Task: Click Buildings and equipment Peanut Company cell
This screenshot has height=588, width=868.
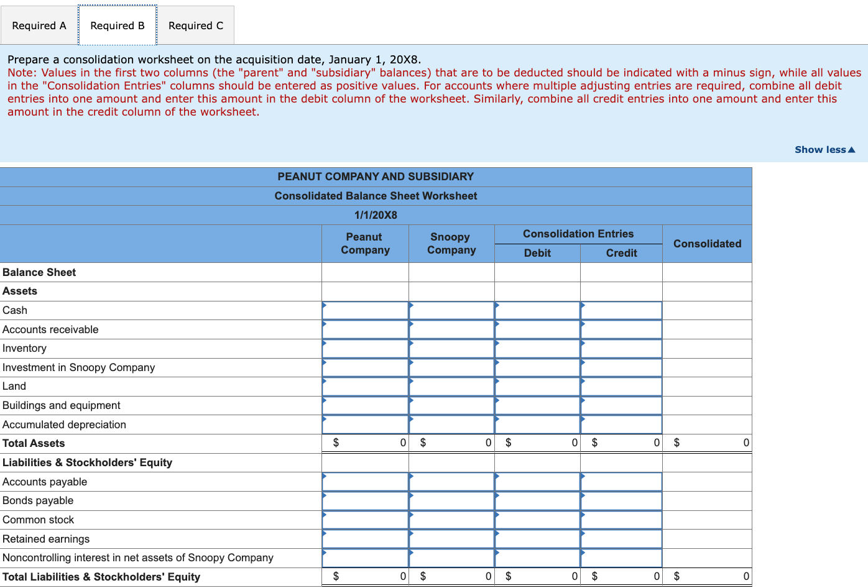Action: 364,405
